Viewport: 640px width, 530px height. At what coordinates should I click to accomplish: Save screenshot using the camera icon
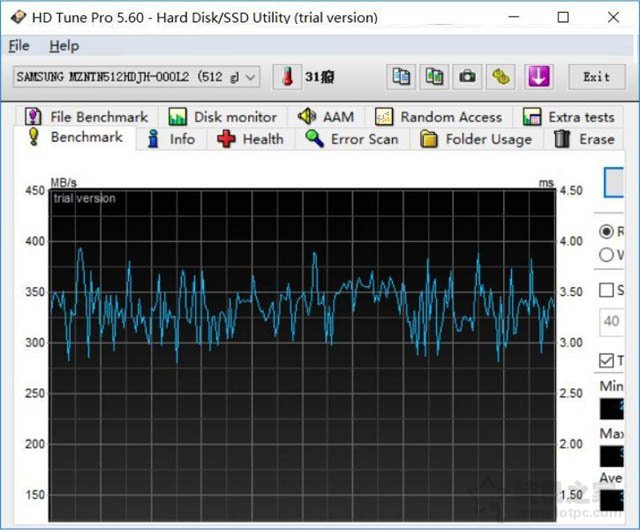coord(467,76)
